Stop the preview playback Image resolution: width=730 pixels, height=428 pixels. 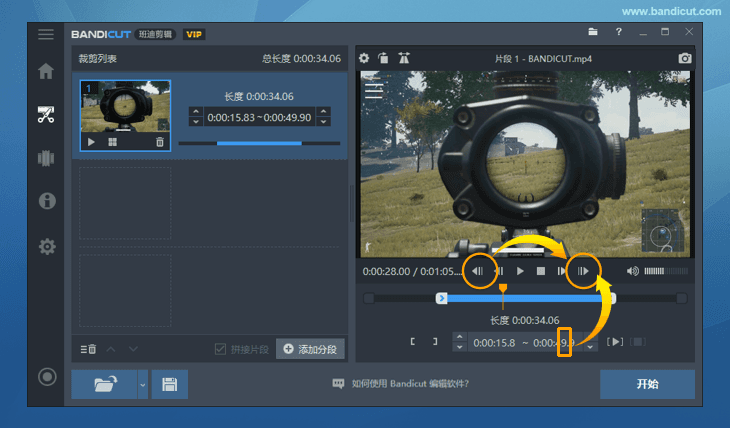click(x=541, y=271)
